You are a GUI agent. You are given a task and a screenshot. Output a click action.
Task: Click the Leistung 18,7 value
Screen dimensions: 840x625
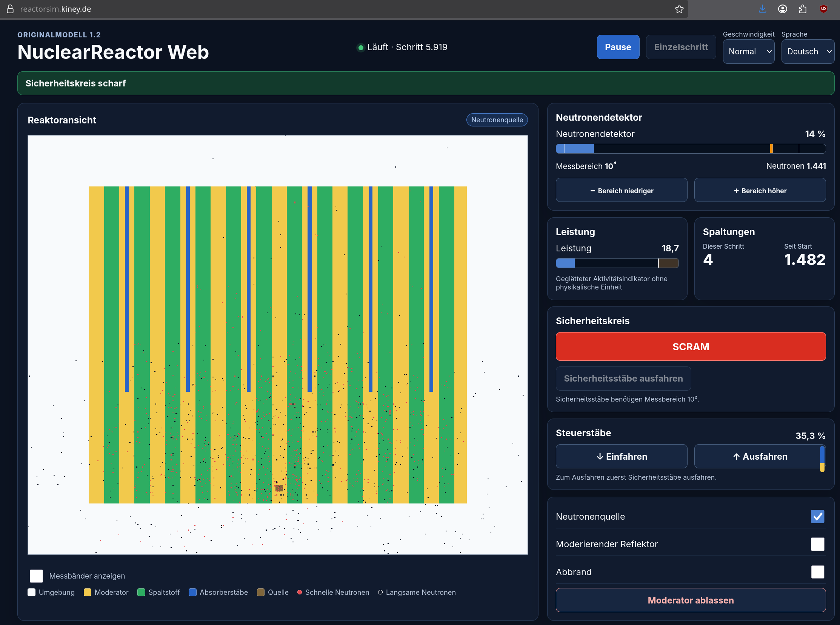670,249
